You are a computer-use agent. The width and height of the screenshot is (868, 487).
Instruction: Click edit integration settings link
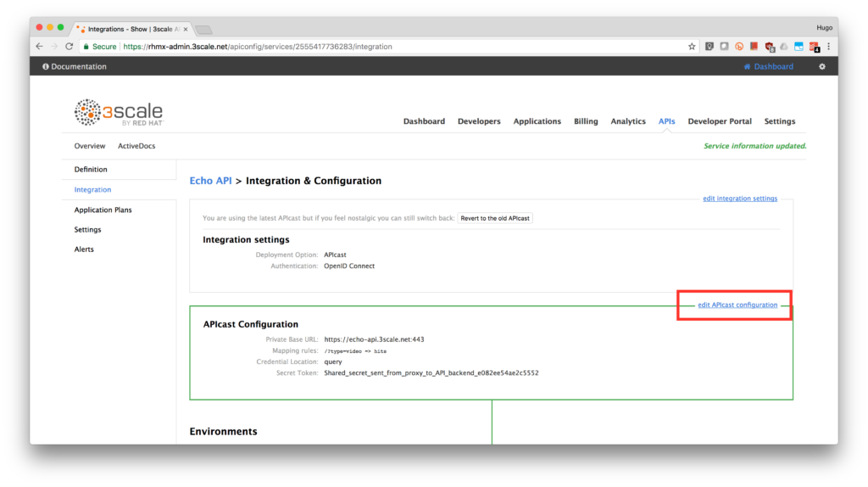pos(740,199)
